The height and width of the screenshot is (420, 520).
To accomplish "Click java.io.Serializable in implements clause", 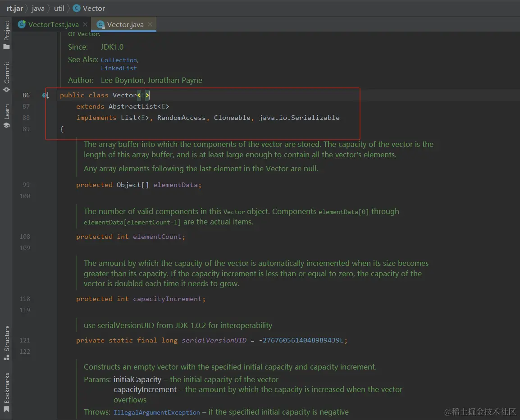I will coord(299,118).
